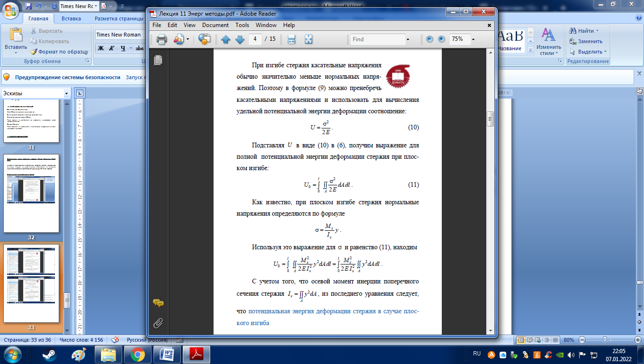
Task: Click Undo in Word's quick access toolbar
Action: point(39,6)
